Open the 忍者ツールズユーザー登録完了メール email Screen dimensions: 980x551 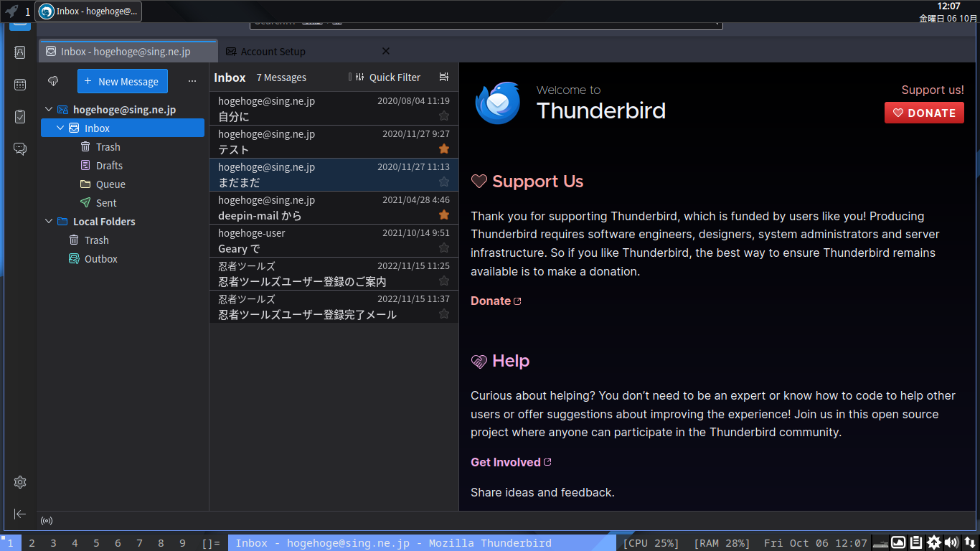click(334, 306)
